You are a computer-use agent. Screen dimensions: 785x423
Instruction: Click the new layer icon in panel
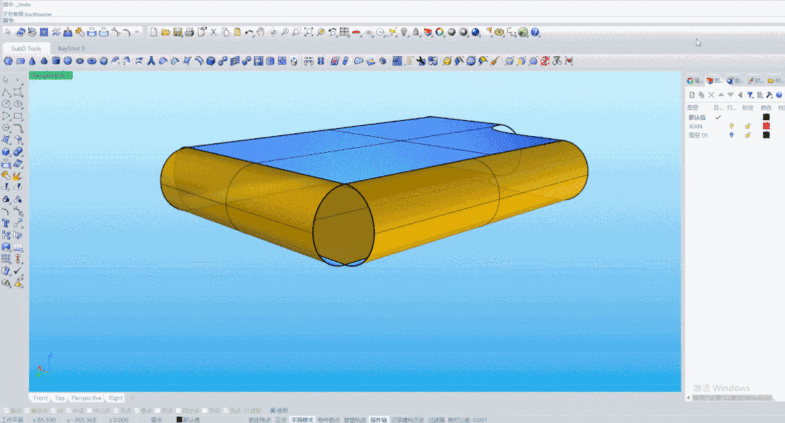pos(691,95)
